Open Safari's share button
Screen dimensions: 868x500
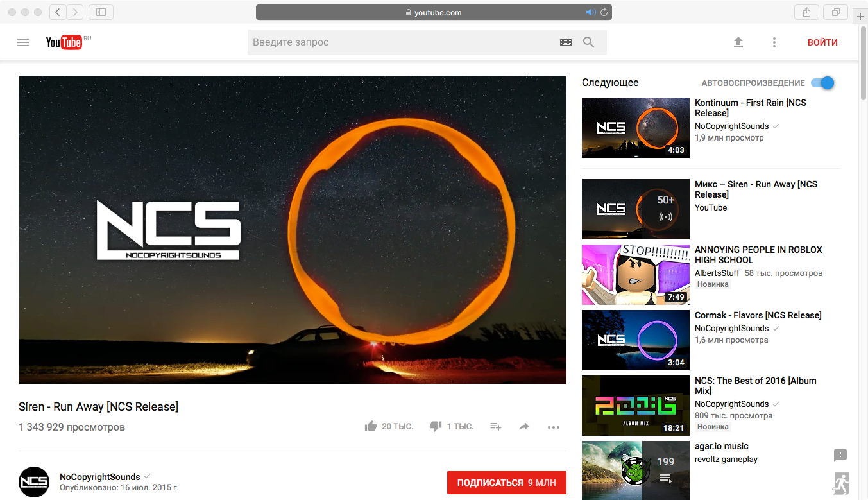[806, 12]
